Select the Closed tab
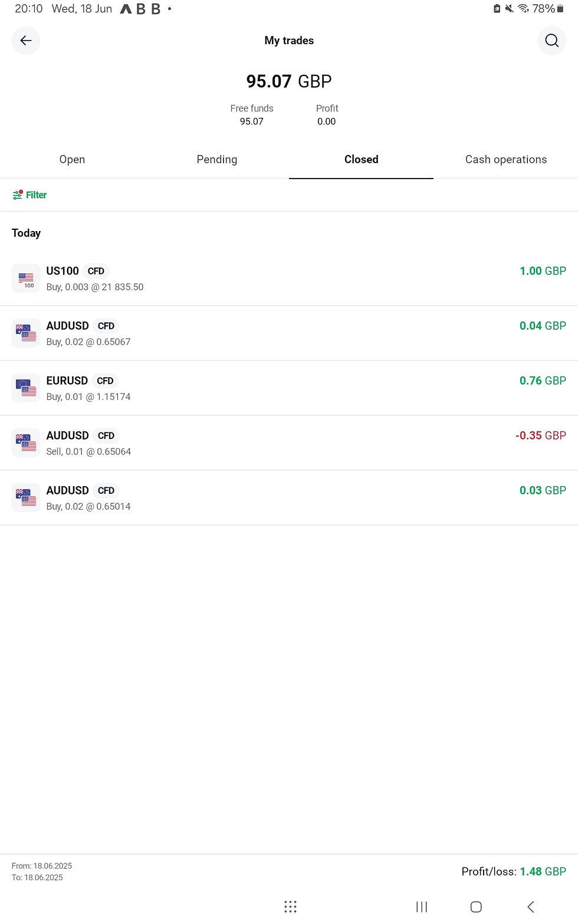This screenshot has width=578, height=924. pos(361,160)
